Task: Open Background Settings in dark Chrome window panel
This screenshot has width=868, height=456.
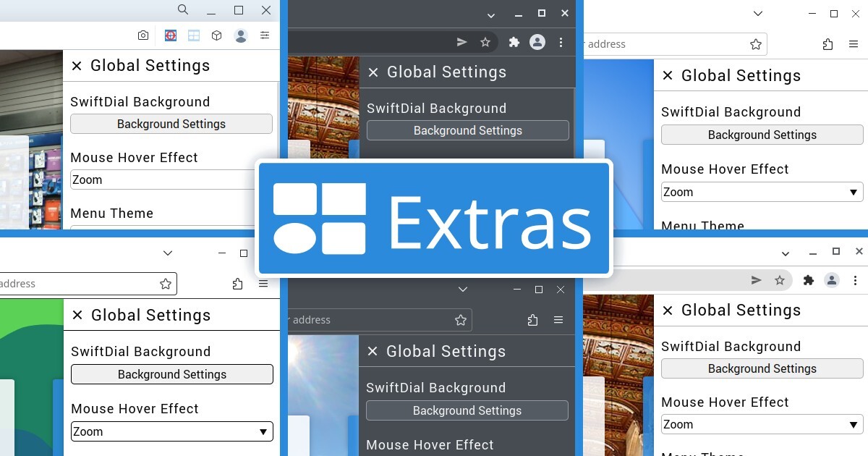Action: tap(468, 130)
